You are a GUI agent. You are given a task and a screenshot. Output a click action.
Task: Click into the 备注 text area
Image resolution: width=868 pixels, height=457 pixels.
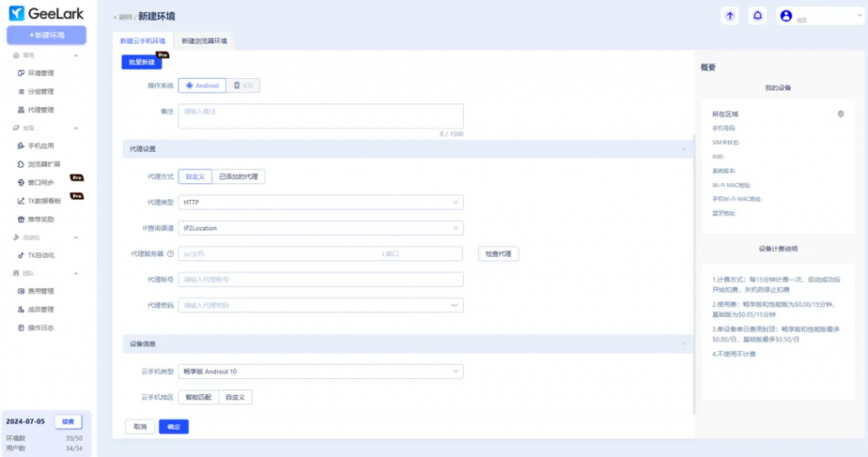point(320,116)
